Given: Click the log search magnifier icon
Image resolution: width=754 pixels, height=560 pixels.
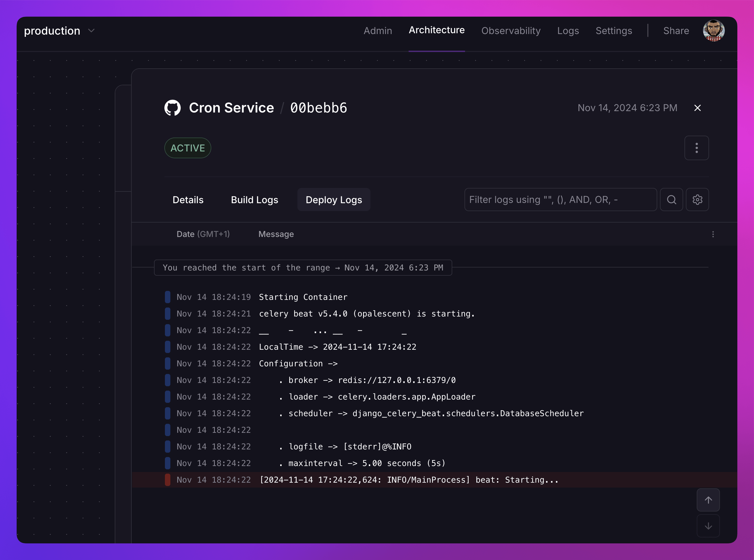Looking at the screenshot, I should [671, 200].
